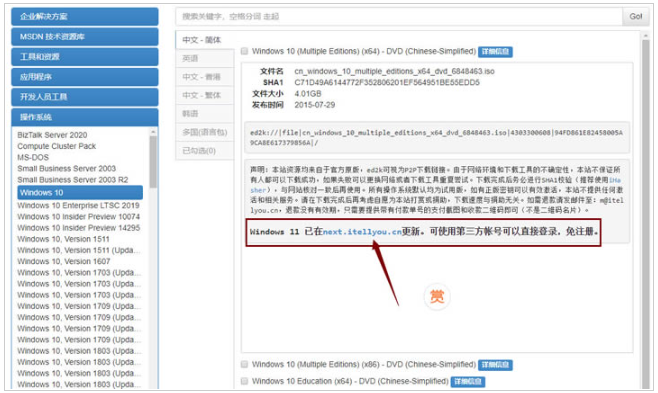Check the Windows 10 Education x64 checkbox

click(x=244, y=381)
